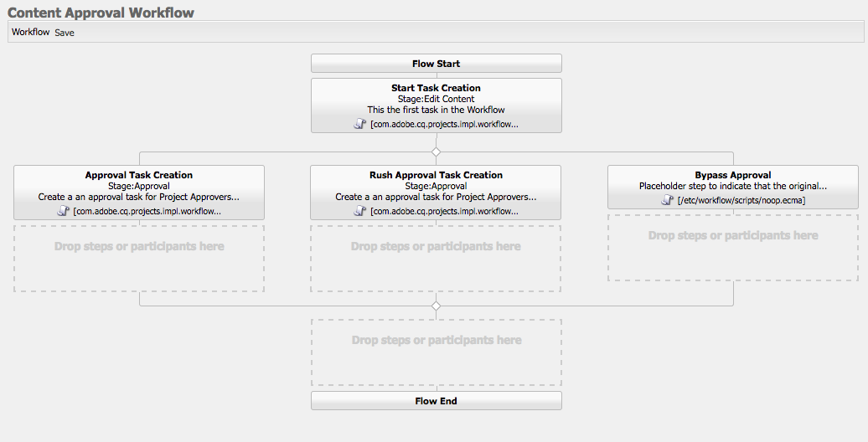Viewport: 868px width, 442px height.
Task: Save the workflow
Action: [65, 33]
